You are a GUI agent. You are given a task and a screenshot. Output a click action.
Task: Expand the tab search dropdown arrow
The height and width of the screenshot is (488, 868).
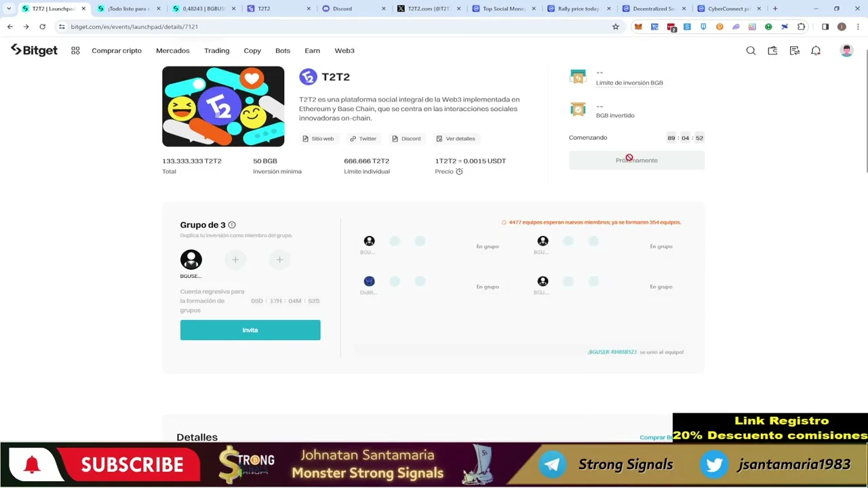pyautogui.click(x=9, y=9)
